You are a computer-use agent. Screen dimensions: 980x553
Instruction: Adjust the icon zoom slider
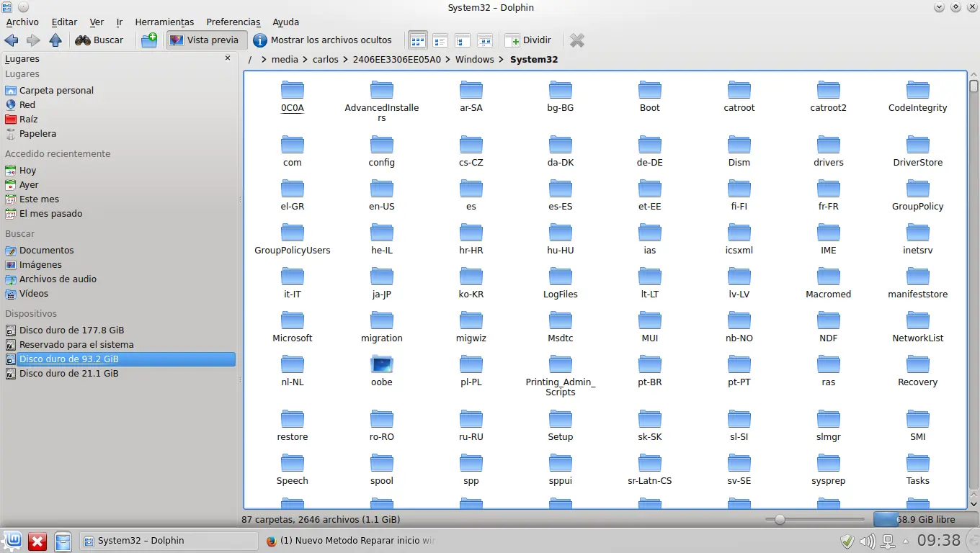814,519
